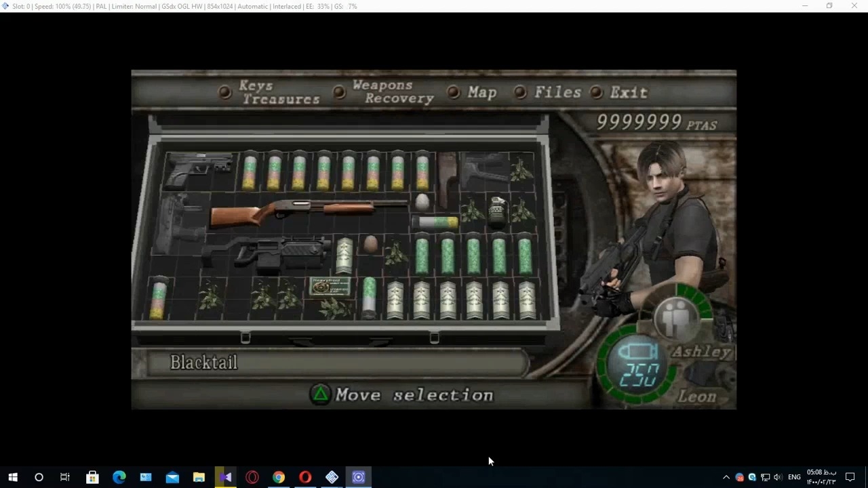Screen dimensions: 868x488
Task: Open the ENG language input switcher
Action: tap(794, 477)
